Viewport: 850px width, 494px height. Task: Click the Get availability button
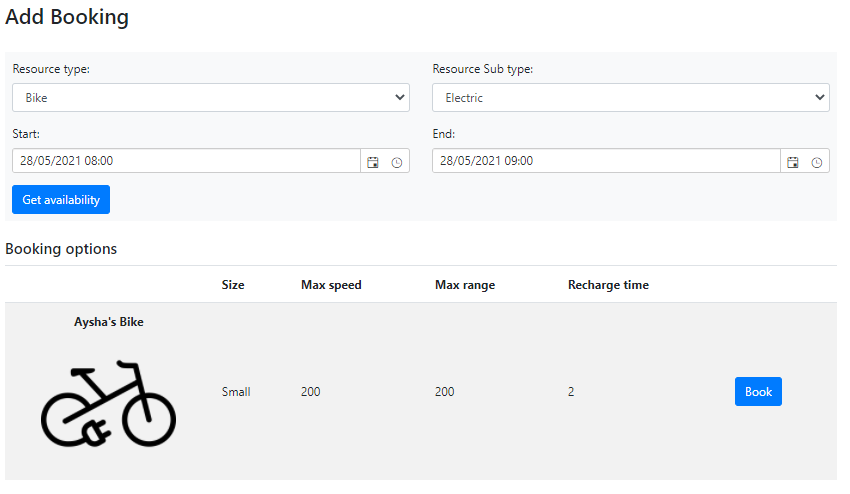click(61, 200)
